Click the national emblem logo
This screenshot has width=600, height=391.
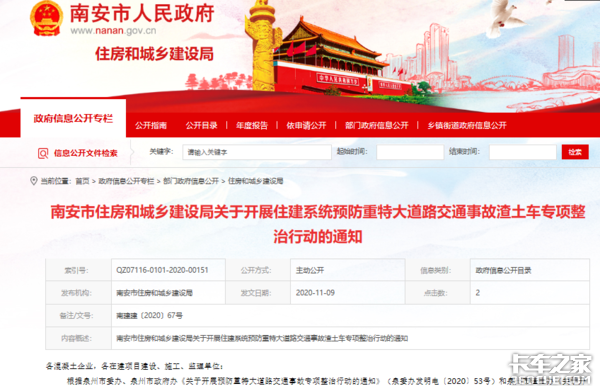(46, 19)
